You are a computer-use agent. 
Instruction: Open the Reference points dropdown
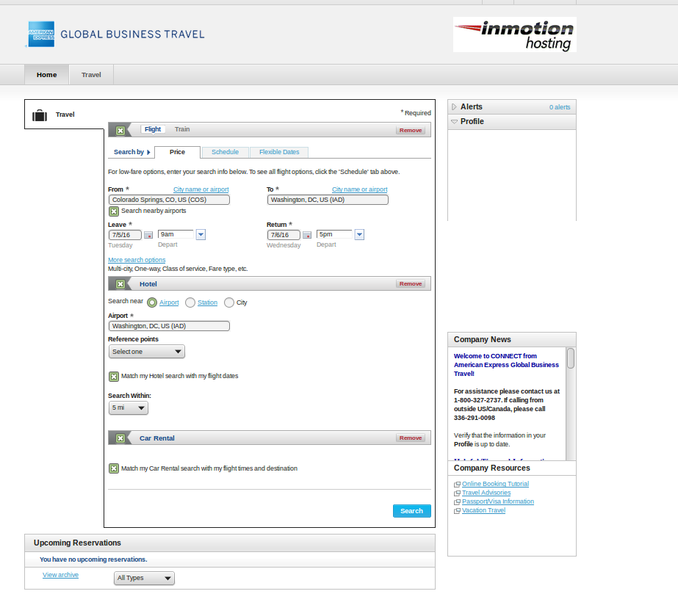[146, 352]
